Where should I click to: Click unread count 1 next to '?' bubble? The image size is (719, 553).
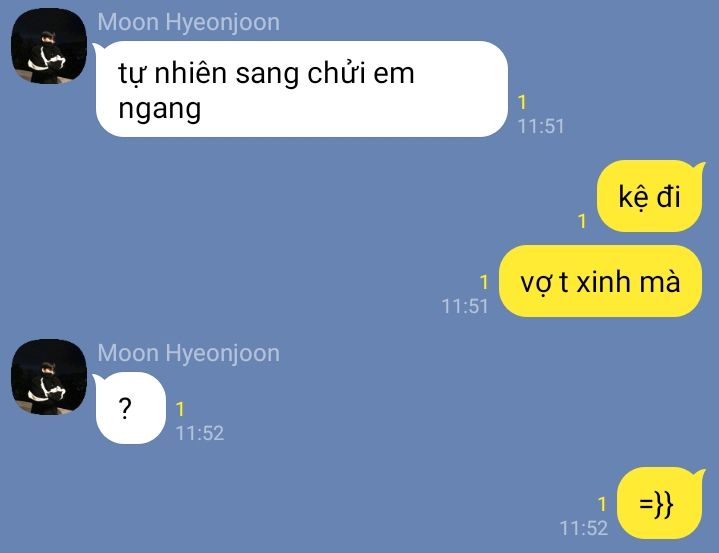[x=180, y=409]
